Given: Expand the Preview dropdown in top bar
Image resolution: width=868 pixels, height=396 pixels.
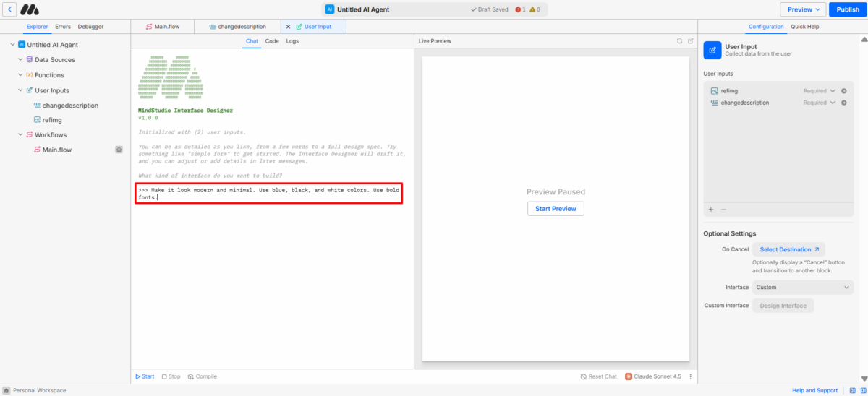Looking at the screenshot, I should click(803, 9).
